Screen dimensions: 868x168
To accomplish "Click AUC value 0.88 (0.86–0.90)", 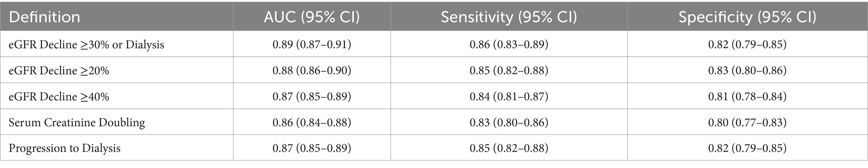I will (x=312, y=71).
